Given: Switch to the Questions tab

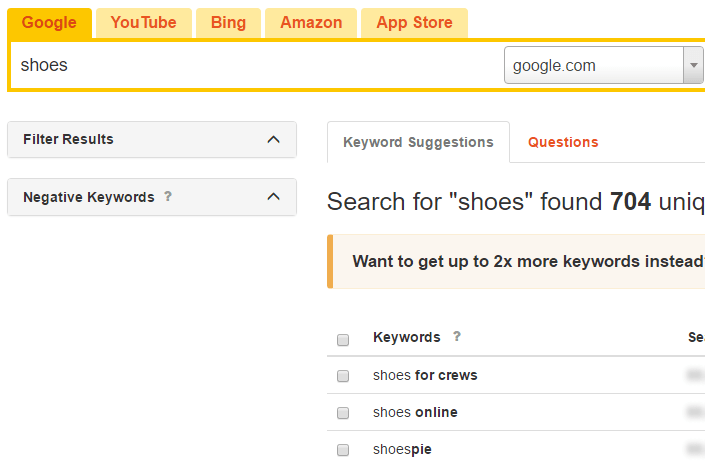Looking at the screenshot, I should pyautogui.click(x=563, y=142).
